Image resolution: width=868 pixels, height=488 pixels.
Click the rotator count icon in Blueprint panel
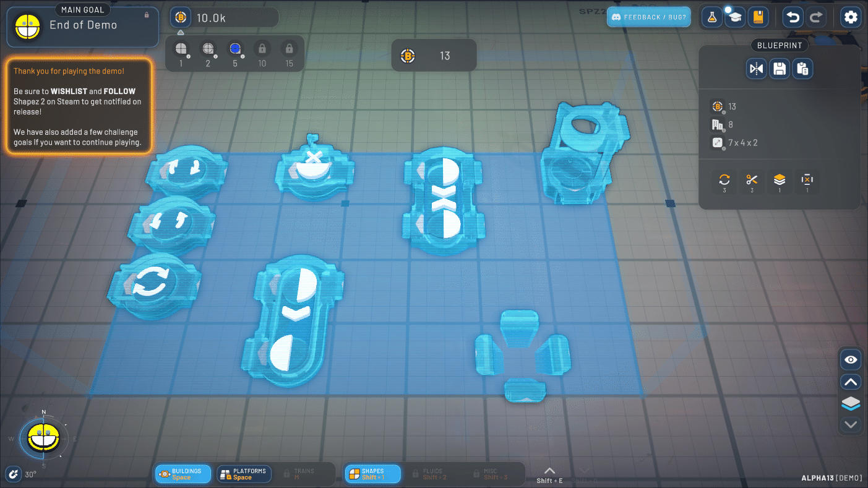(x=724, y=182)
